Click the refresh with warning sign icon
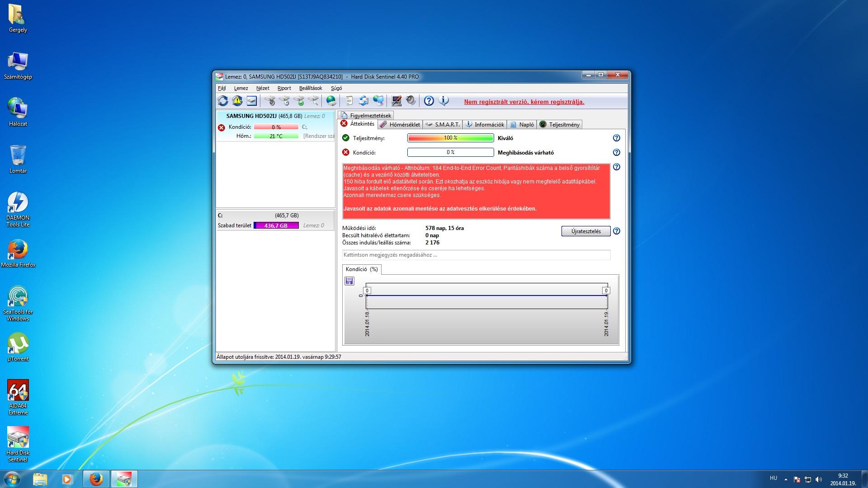Screen dimensions: 868x488 point(237,101)
